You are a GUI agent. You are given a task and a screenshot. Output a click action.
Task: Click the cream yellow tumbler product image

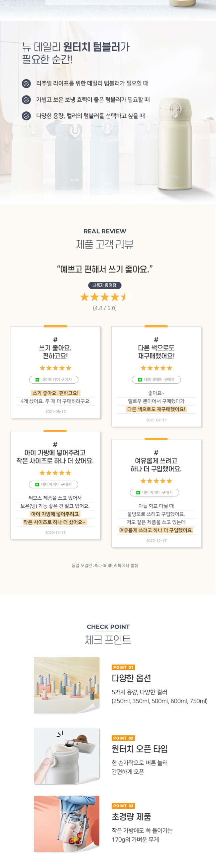(x=175, y=144)
